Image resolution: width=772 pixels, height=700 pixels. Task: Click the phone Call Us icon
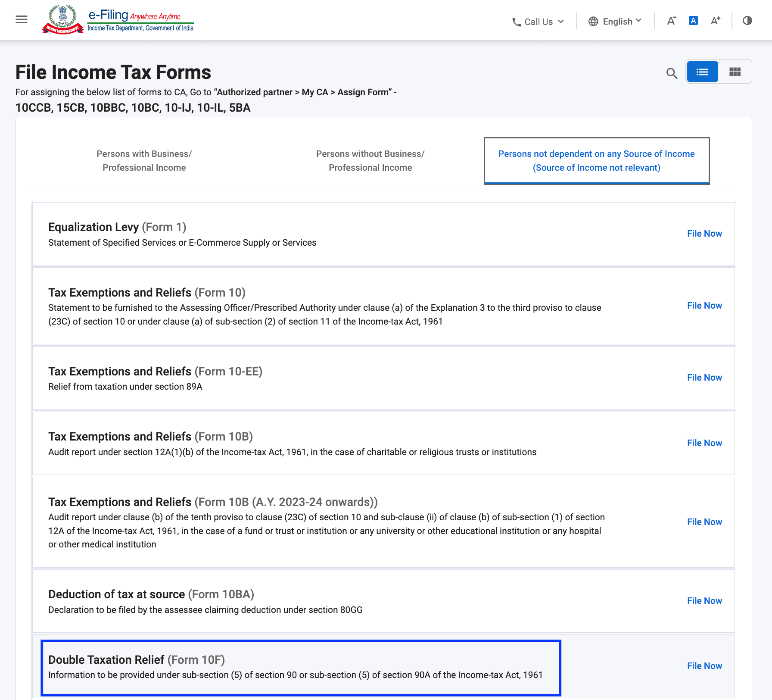point(517,22)
